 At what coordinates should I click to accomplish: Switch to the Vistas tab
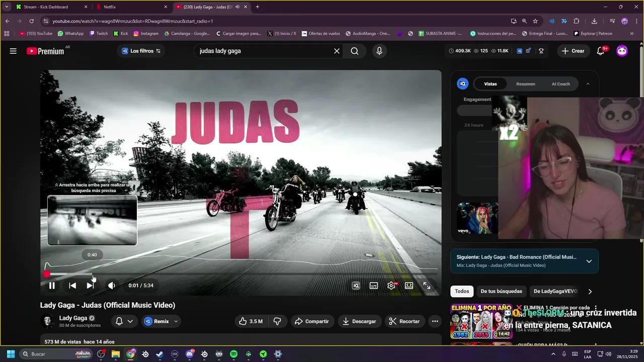[x=490, y=84]
